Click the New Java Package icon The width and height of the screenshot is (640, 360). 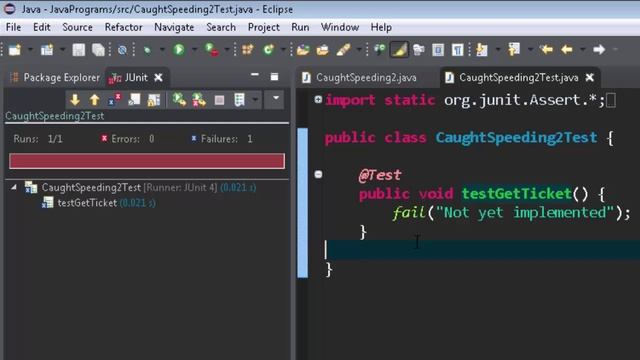click(x=247, y=50)
